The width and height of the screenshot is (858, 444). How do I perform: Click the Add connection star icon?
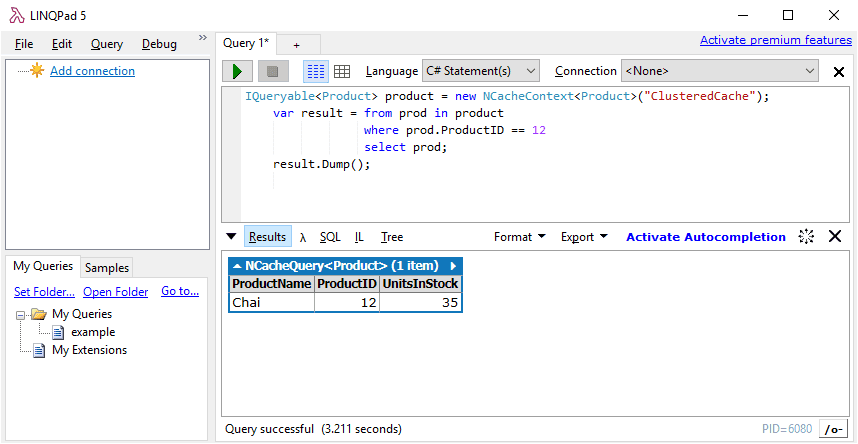37,71
